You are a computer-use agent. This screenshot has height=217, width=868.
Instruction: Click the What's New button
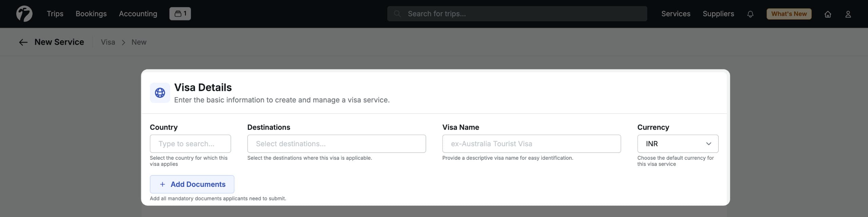pos(789,14)
